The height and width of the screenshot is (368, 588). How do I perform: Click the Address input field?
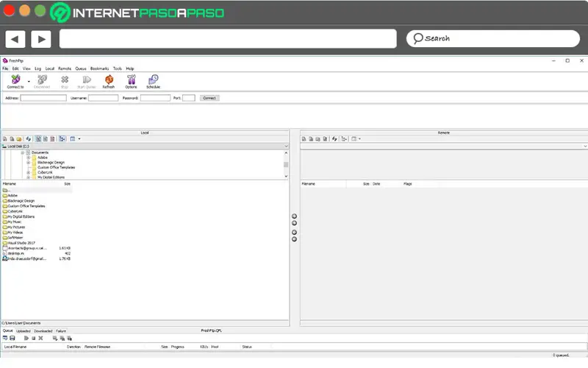click(x=43, y=98)
